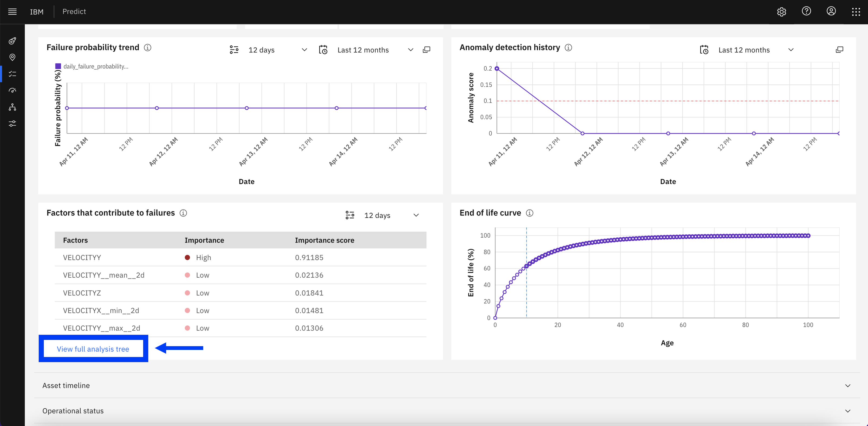
Task: Click the Apr 13 failure probability data point
Action: tap(247, 108)
